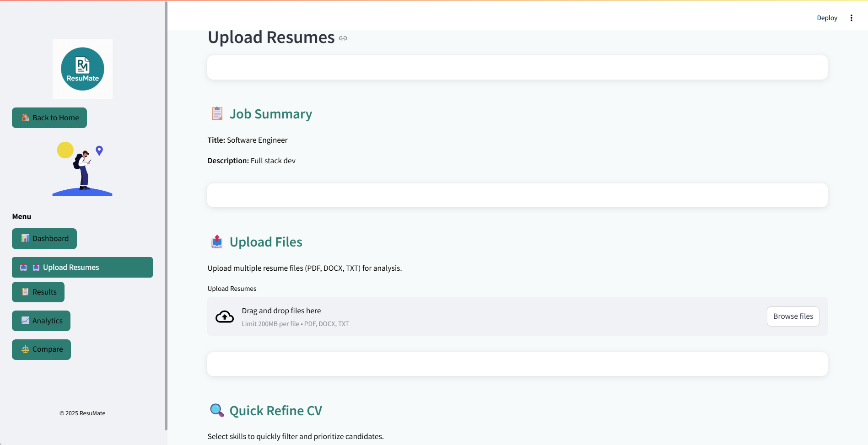868x445 pixels.
Task: Click the cloud upload icon
Action: pos(224,316)
